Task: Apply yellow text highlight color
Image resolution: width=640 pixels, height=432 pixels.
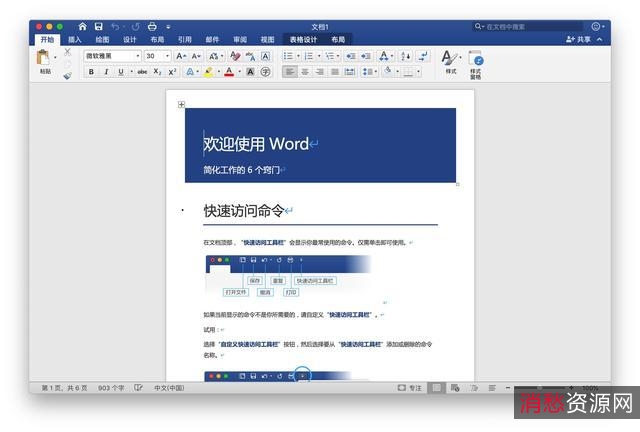Action: point(208,72)
